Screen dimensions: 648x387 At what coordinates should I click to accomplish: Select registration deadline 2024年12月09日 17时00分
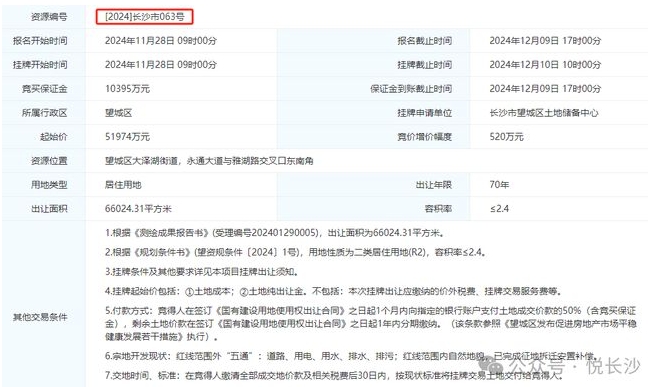click(545, 41)
